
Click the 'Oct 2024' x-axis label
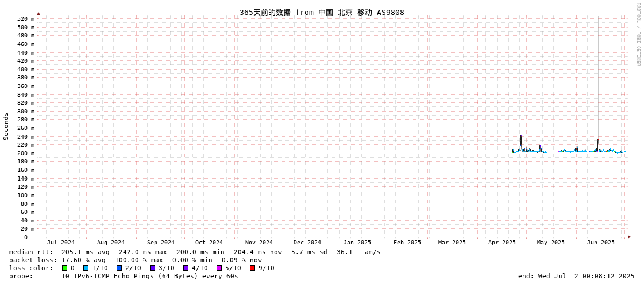click(x=209, y=243)
